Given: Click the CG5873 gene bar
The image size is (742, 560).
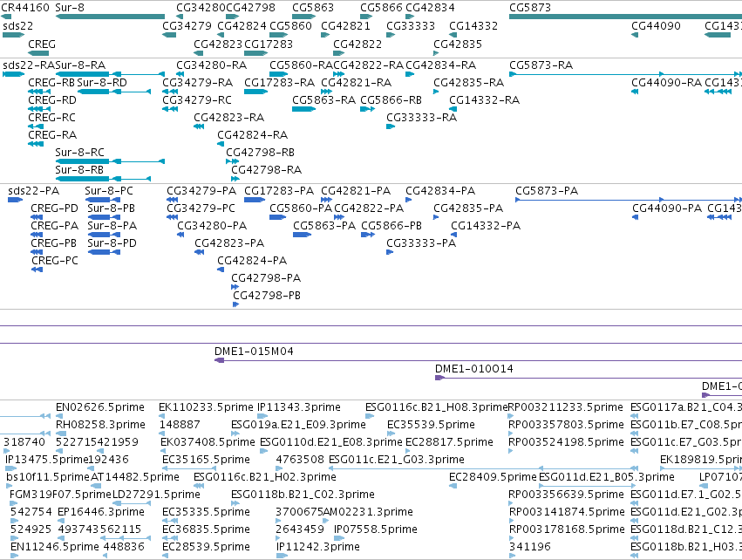Looking at the screenshot, I should click(x=625, y=17).
